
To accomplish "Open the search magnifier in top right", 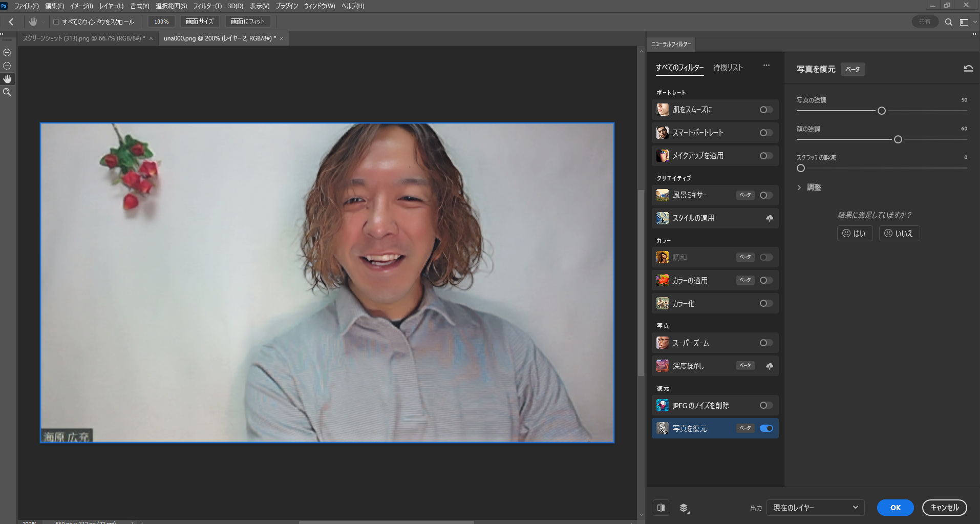I will pos(949,22).
